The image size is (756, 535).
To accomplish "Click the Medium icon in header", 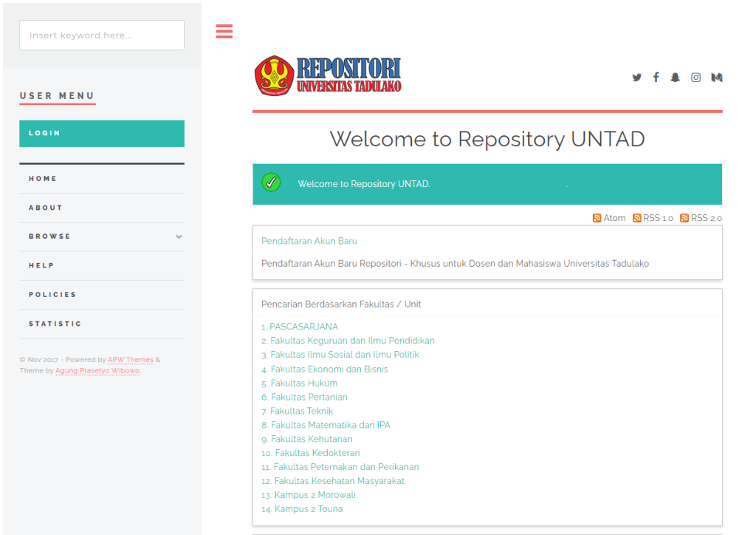I will pos(716,78).
